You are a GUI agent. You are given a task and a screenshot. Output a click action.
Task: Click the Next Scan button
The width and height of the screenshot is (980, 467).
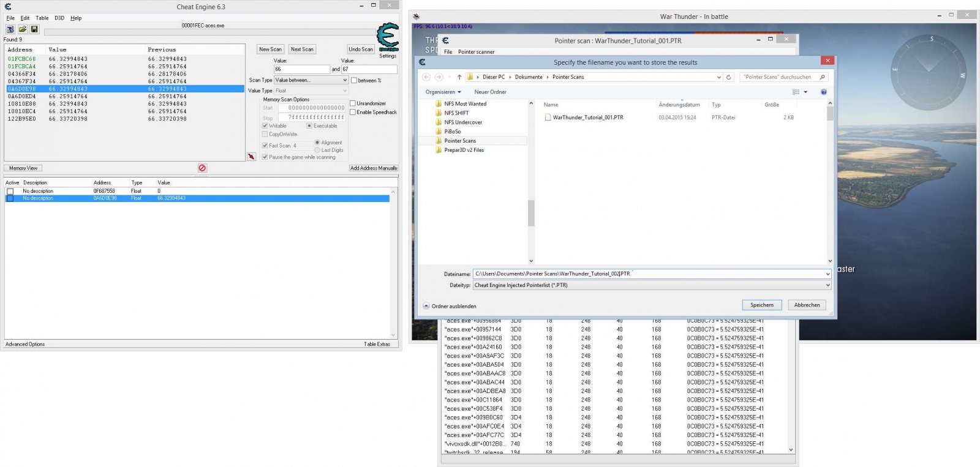coord(302,49)
